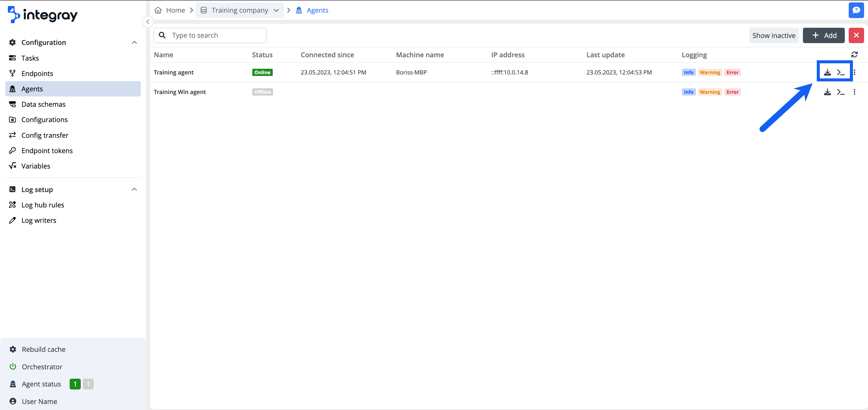Viewport: 868px width, 410px height.
Task: Toggle the Show inactive filter
Action: tap(774, 35)
